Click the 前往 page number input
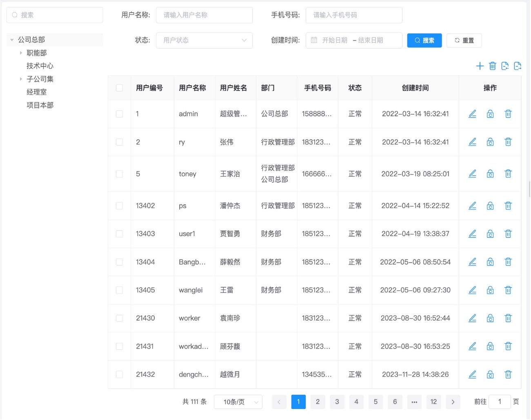531x420 pixels. [500, 402]
